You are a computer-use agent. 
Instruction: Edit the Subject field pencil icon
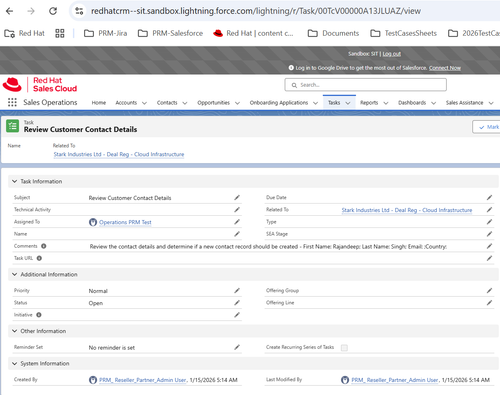click(237, 198)
